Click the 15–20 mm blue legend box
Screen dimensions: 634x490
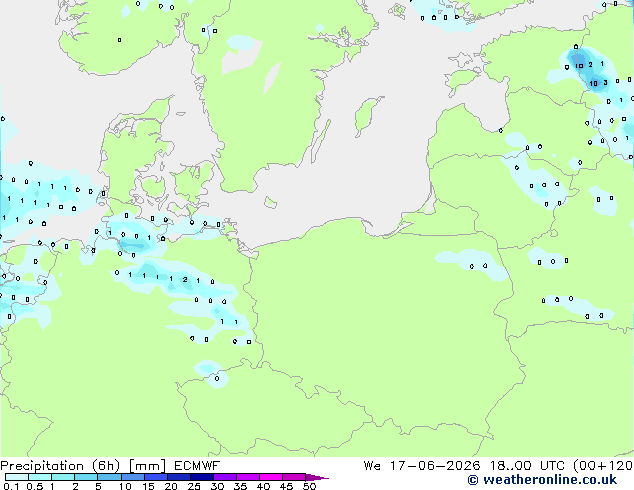156,477
